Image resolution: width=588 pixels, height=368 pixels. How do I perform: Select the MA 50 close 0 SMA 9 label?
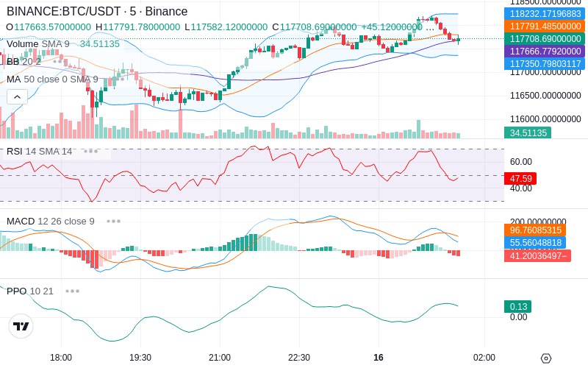52,79
